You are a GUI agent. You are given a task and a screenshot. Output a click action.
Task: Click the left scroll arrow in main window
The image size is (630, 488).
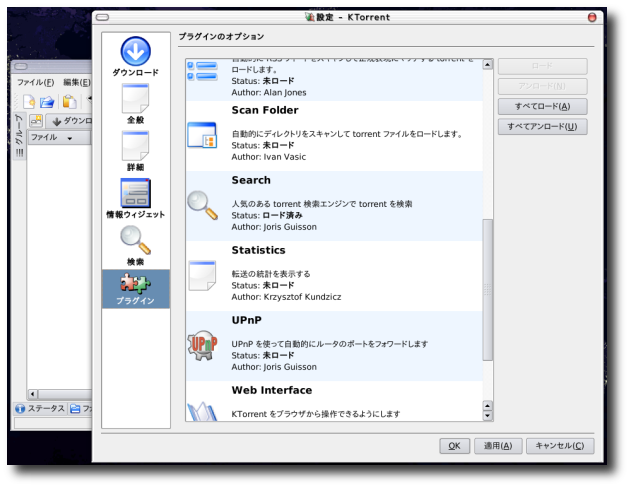click(x=33, y=394)
